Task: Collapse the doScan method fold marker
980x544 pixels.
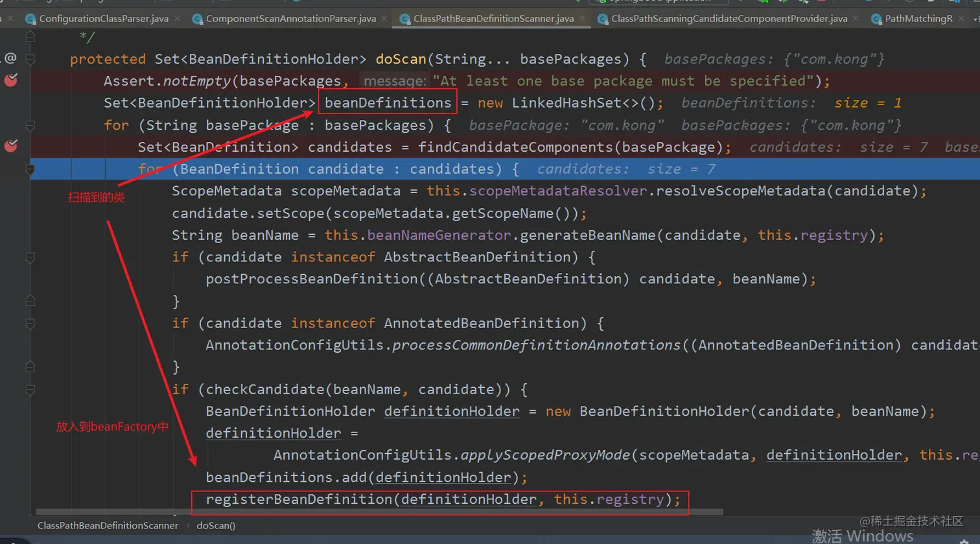Action: 30,58
